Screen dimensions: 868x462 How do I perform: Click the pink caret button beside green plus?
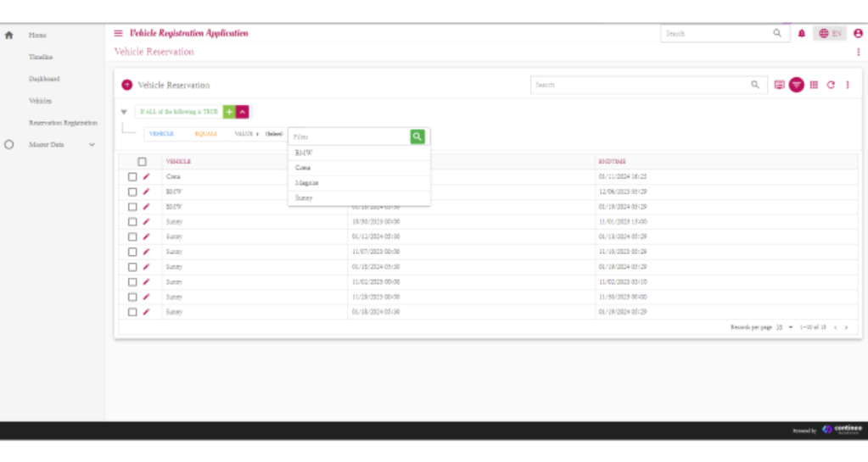243,112
